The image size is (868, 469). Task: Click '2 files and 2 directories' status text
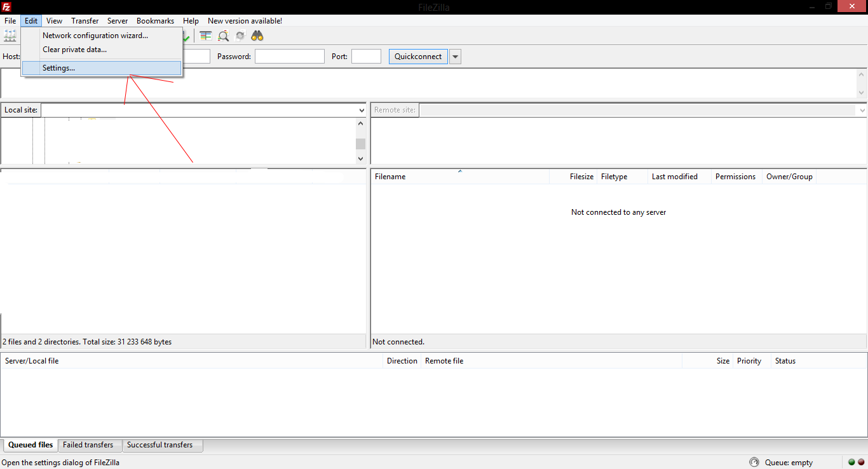(87, 342)
